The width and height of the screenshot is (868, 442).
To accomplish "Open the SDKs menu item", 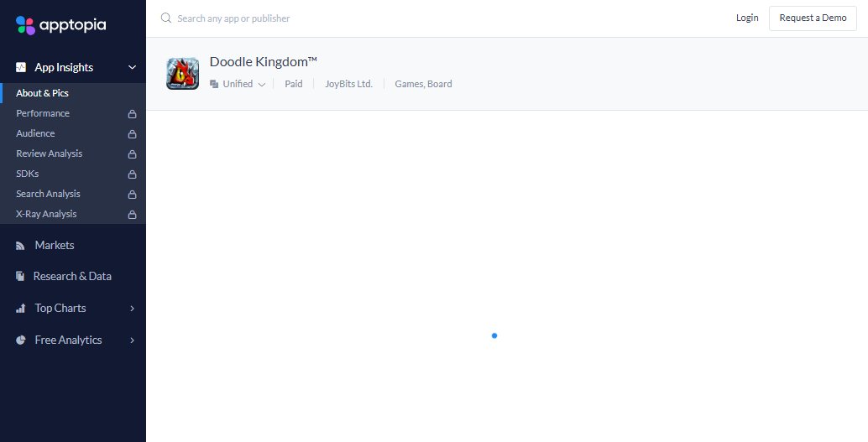I will (28, 174).
